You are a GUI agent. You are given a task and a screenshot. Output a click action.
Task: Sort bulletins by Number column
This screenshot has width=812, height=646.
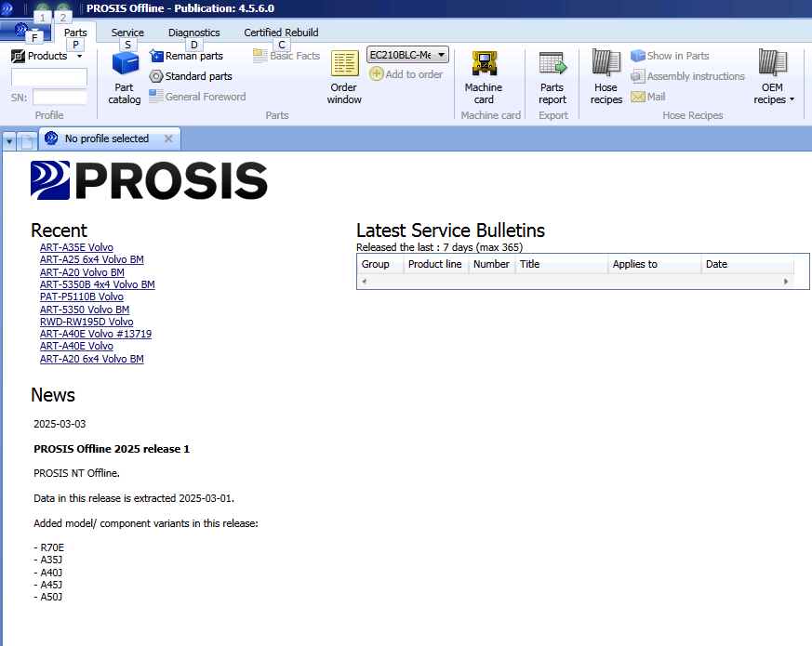492,264
